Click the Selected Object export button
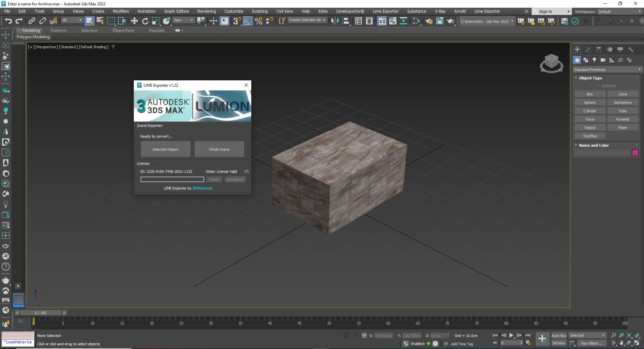This screenshot has height=349, width=644. coord(165,149)
